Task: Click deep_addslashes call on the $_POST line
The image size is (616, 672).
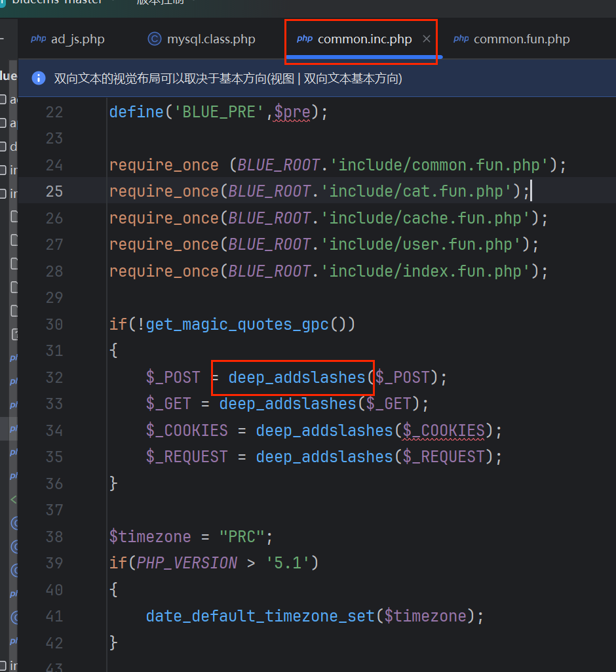Action: coord(296,378)
